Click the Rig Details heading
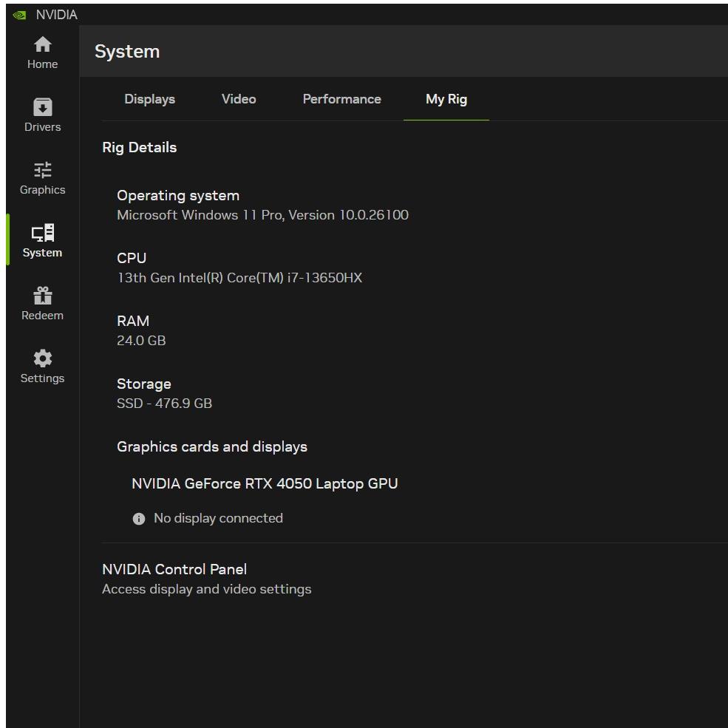Viewport: 728px width, 728px height. pyautogui.click(x=140, y=147)
